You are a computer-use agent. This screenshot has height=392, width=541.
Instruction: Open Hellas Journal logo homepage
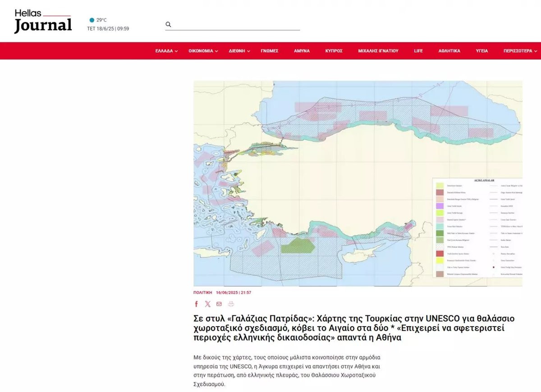point(43,21)
